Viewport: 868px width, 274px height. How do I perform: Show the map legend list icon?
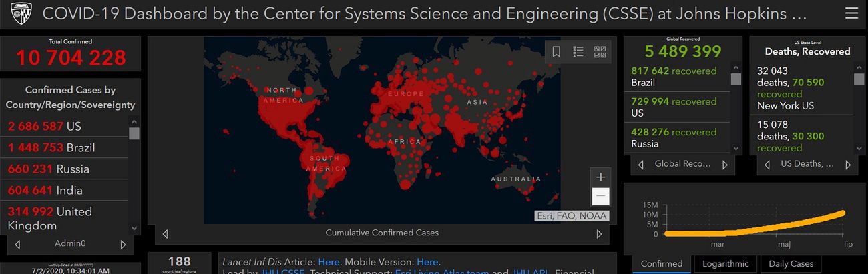tap(578, 52)
